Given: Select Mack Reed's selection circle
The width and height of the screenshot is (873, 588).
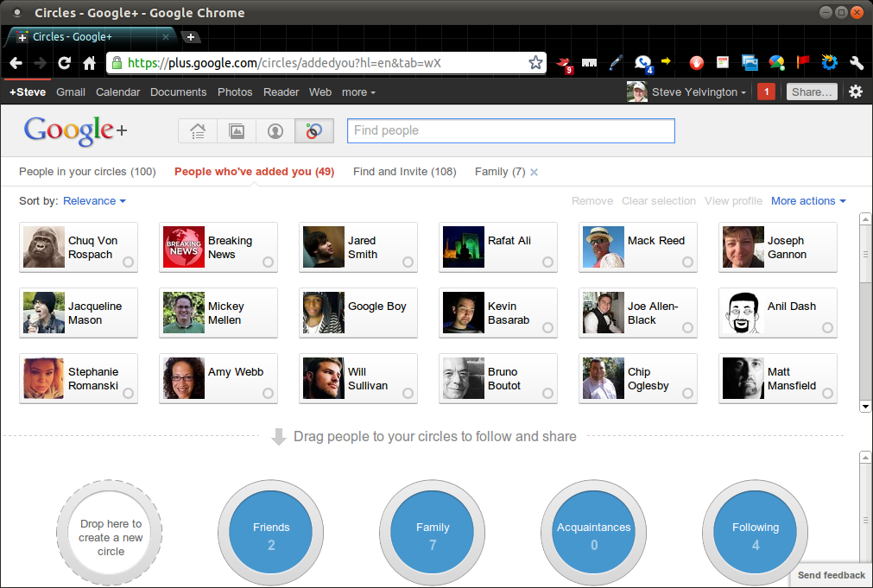Looking at the screenshot, I should pos(687,262).
